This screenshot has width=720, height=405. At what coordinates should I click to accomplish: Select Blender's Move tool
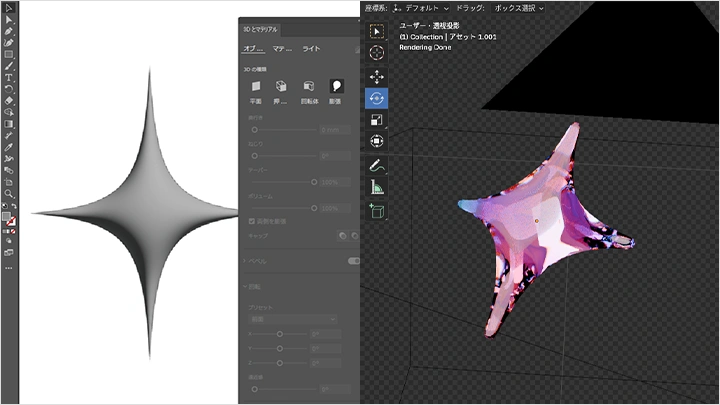[377, 77]
